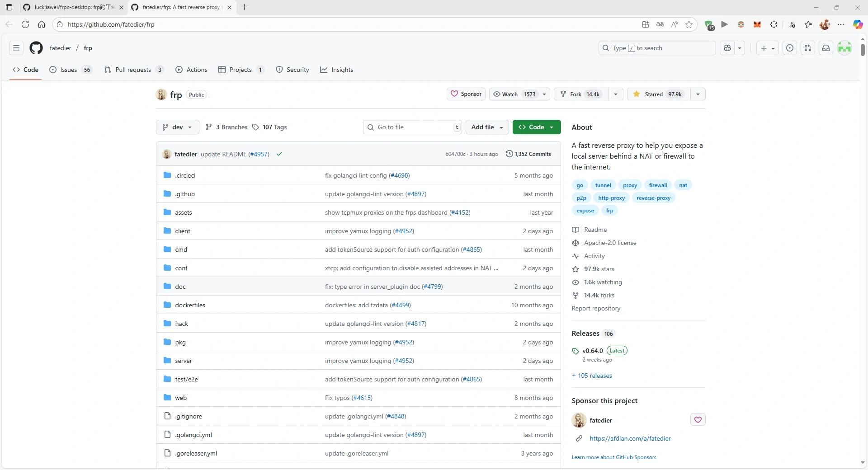Open the issues icon in header
The image size is (868, 470).
pyautogui.click(x=790, y=48)
